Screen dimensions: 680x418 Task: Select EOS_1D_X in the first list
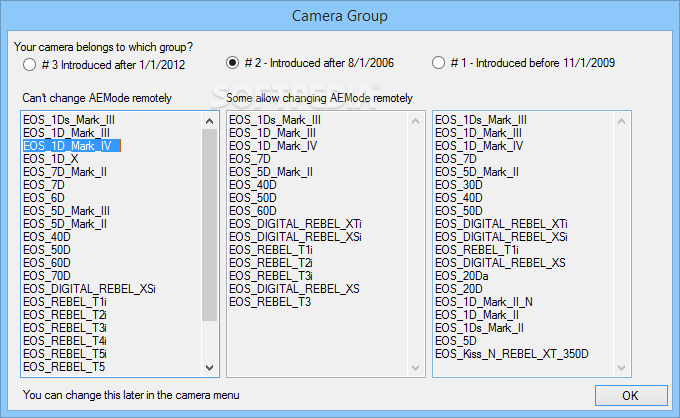point(51,159)
